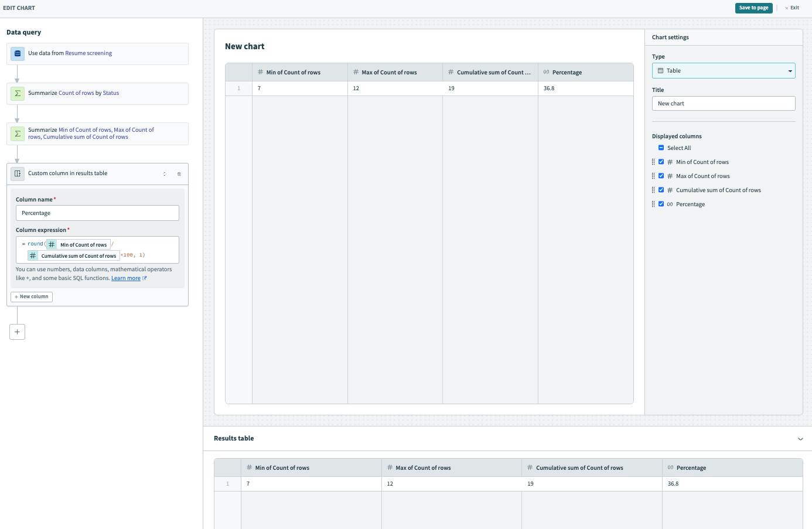Click drag handle for Min of Count of rows
Viewport: 812px width, 529px height.
point(653,162)
